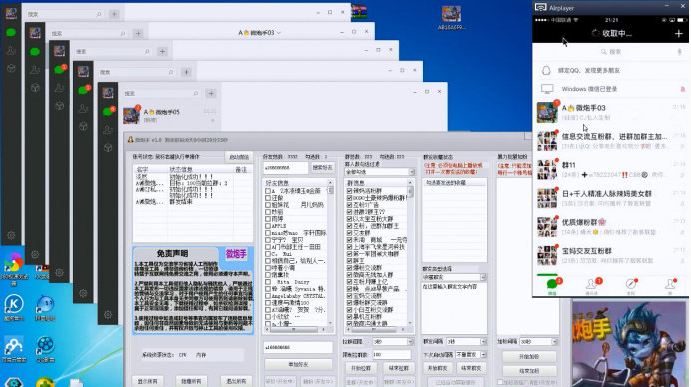The width and height of the screenshot is (691, 387).
Task: Click the friend list horizontal scrollbar
Action: click(x=296, y=329)
